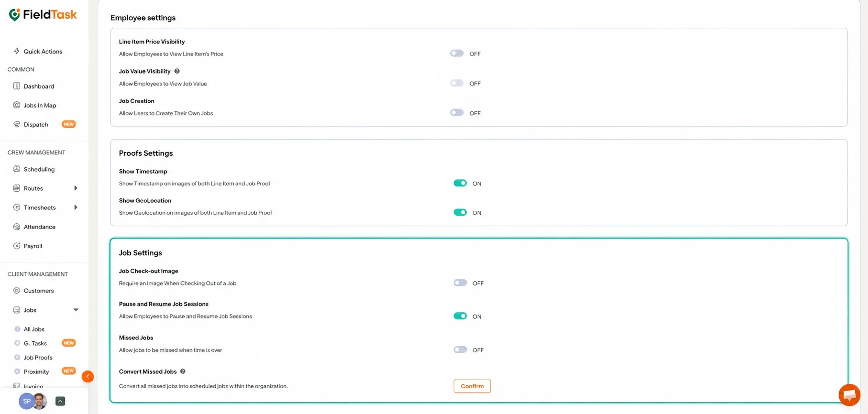Select Proximity in the sidebar
Image resolution: width=868 pixels, height=414 pixels.
point(36,371)
